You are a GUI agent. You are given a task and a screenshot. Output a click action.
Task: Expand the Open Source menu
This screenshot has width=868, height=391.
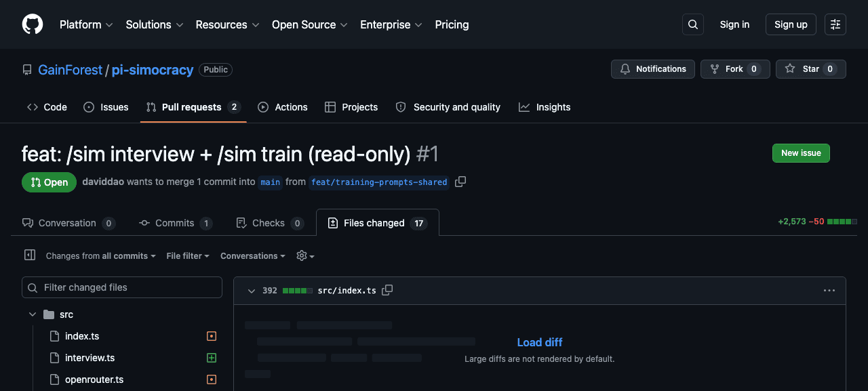(x=309, y=24)
